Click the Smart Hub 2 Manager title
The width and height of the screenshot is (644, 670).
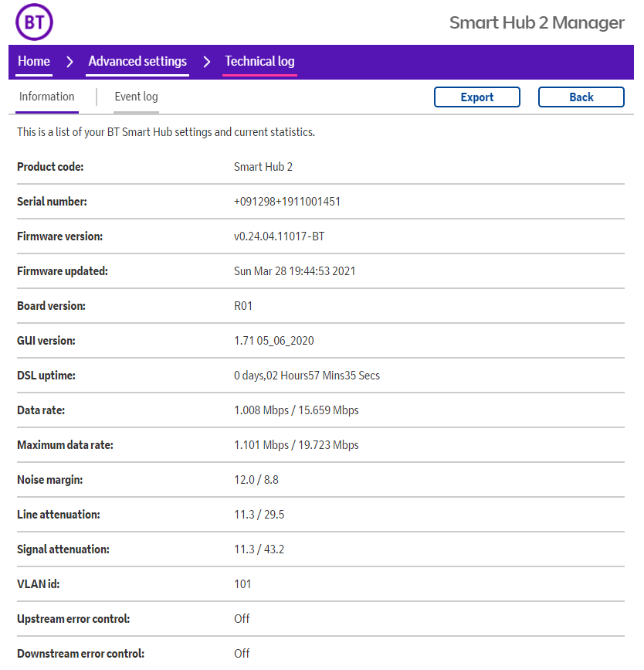pyautogui.click(x=537, y=22)
